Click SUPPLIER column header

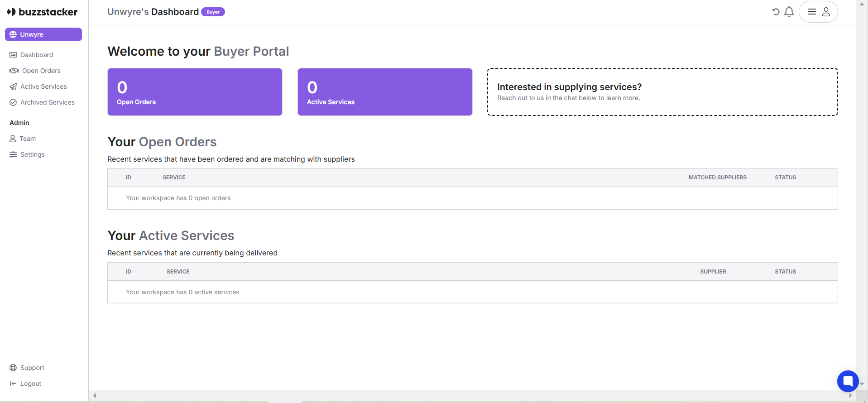coord(713,272)
